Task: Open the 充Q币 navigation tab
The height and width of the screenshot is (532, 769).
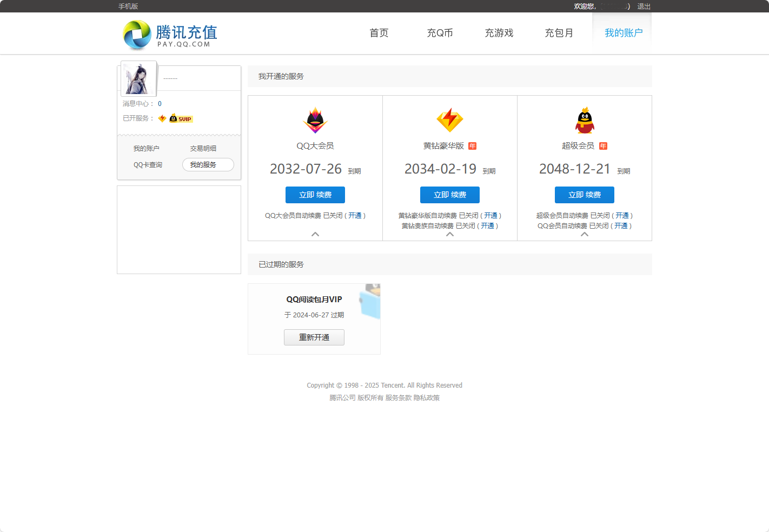Action: click(440, 33)
